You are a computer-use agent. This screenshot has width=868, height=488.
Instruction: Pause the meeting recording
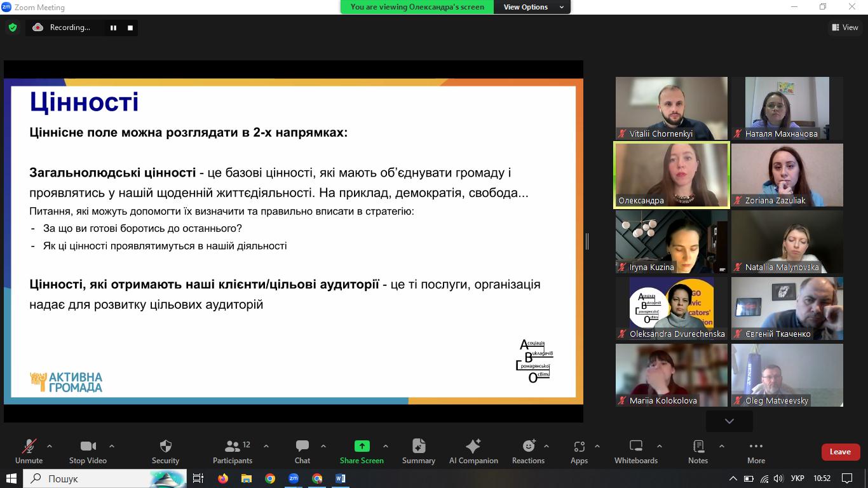pyautogui.click(x=114, y=28)
